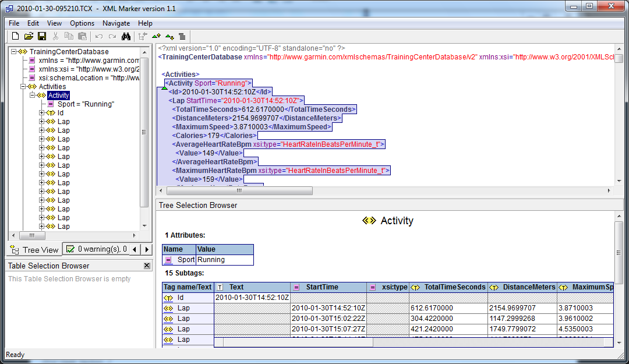This screenshot has width=629, height=364.
Task: Open the Options menu
Action: pos(82,23)
